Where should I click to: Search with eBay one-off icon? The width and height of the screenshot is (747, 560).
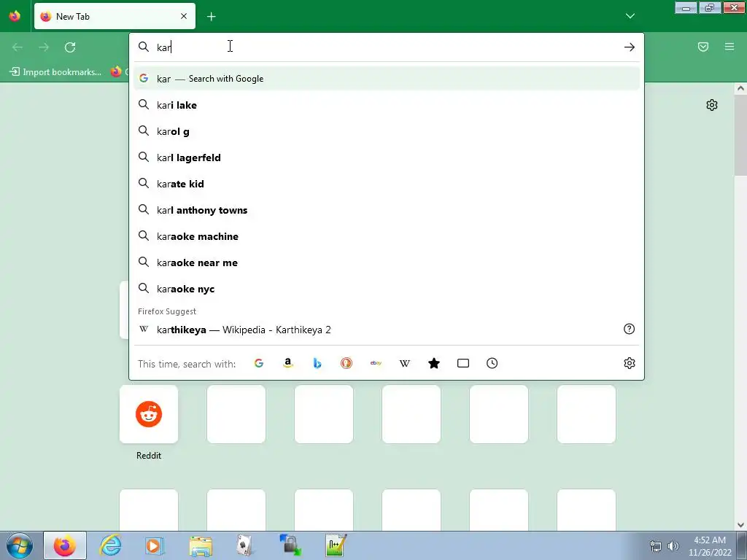[376, 363]
